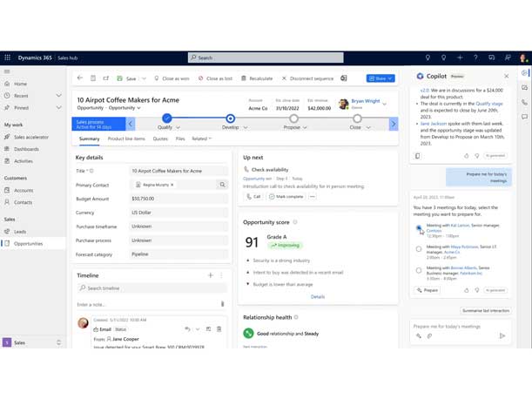Image resolution: width=532 pixels, height=399 pixels.
Task: Click the Develop stage circle marker
Action: (x=230, y=118)
